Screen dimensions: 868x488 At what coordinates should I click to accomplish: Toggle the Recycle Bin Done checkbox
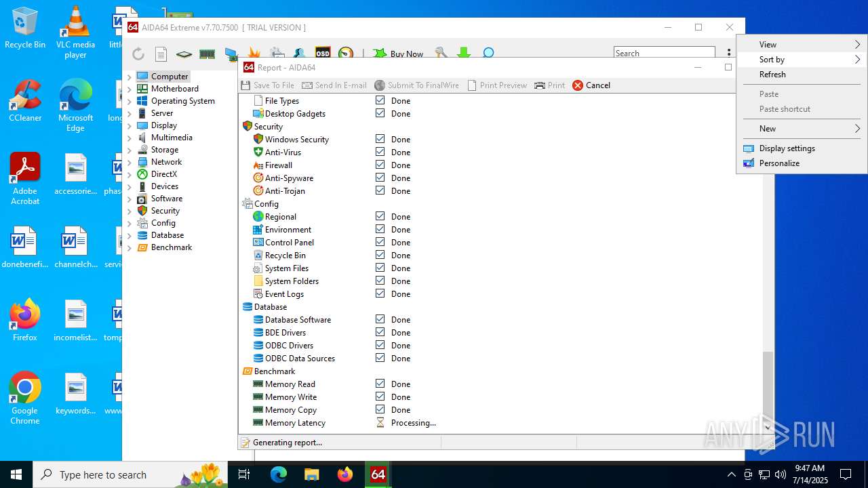(x=380, y=255)
